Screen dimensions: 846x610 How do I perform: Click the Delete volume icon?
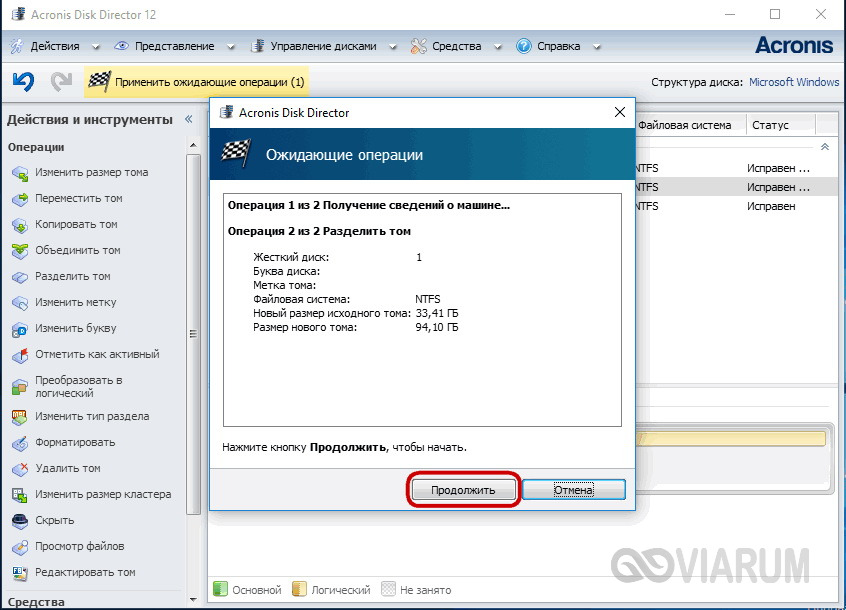point(20,469)
